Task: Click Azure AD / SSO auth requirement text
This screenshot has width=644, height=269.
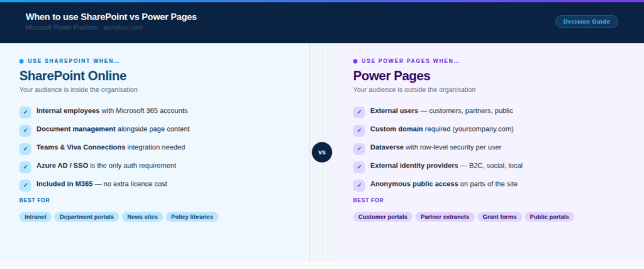Action: tap(106, 165)
